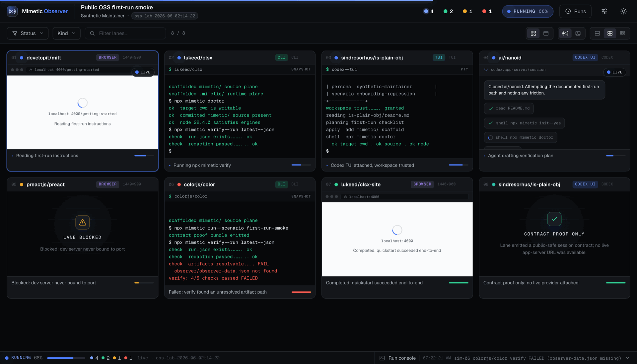Screen dimensions: 637x364
Task: Click the green status dot on lukeed/clsx-site
Action: coord(336,184)
